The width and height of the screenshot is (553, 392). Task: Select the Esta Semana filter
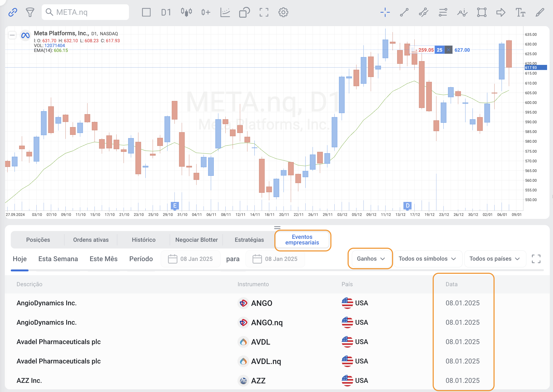click(58, 259)
